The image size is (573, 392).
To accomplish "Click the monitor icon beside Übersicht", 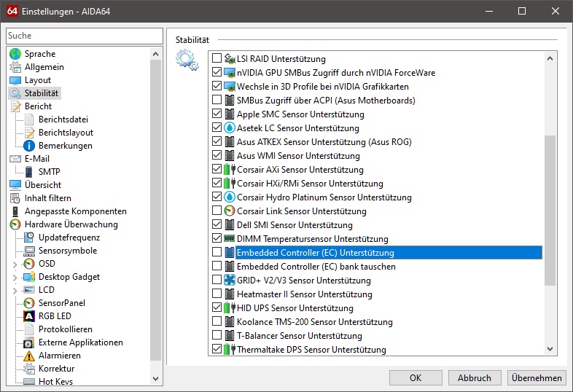I will tap(15, 185).
